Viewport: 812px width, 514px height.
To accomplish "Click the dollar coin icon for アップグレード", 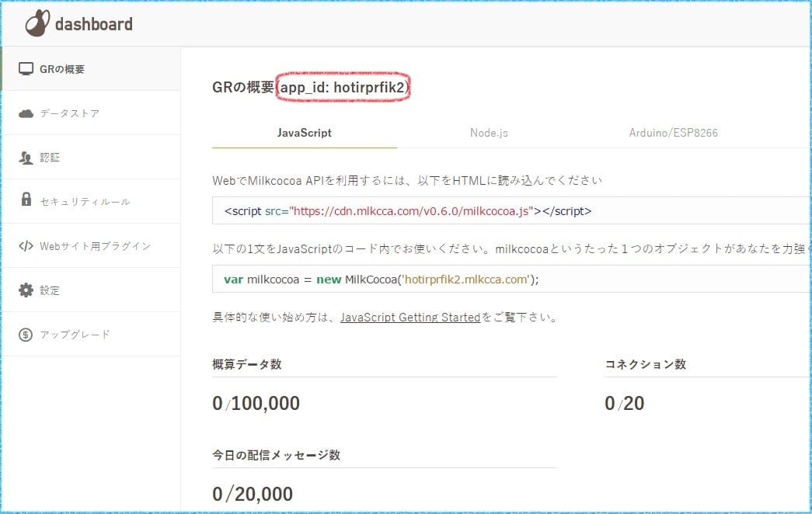I will click(x=26, y=335).
